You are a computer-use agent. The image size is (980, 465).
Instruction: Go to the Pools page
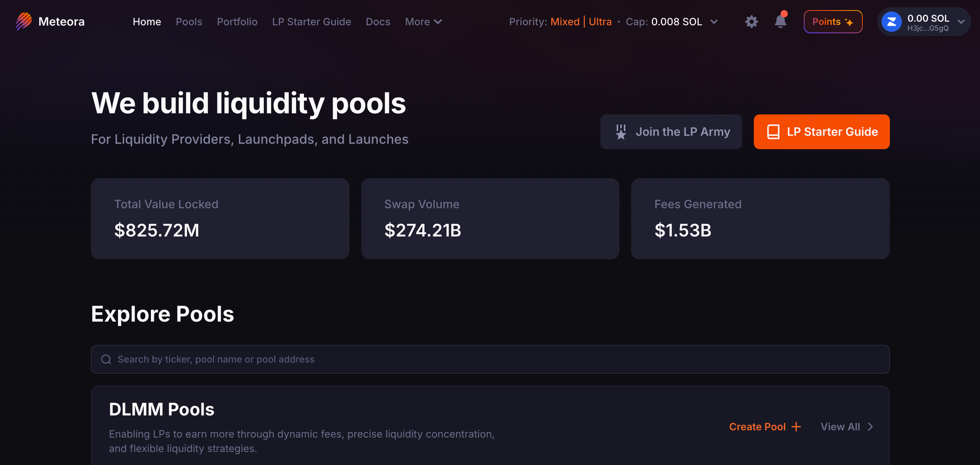189,22
